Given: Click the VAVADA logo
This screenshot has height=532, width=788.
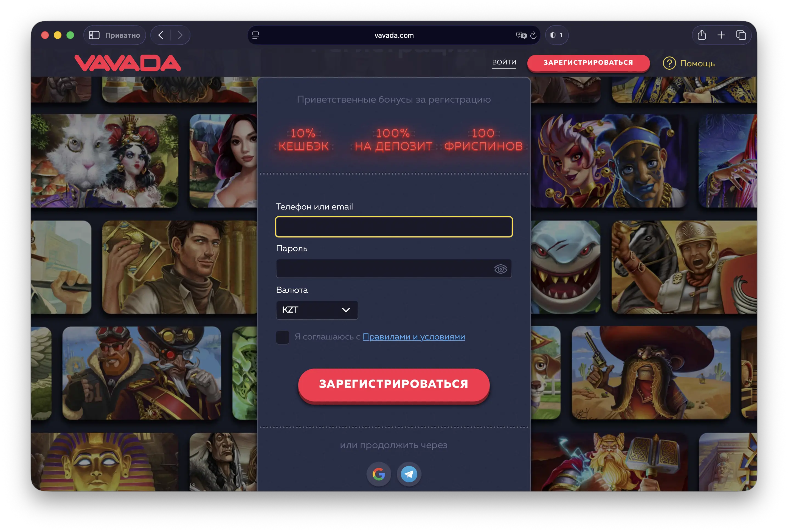Looking at the screenshot, I should coord(128,63).
